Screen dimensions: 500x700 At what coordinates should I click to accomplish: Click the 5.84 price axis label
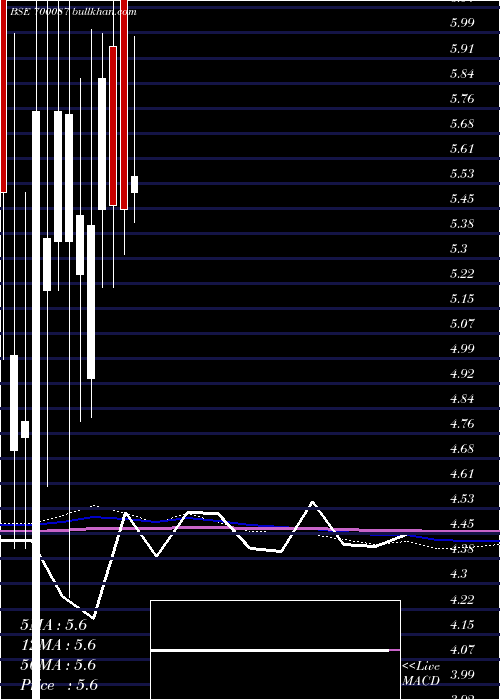[462, 73]
